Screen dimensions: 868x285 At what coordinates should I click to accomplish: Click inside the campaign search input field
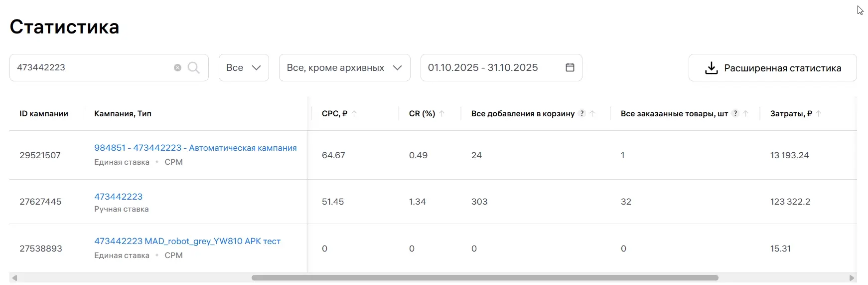[x=92, y=68]
